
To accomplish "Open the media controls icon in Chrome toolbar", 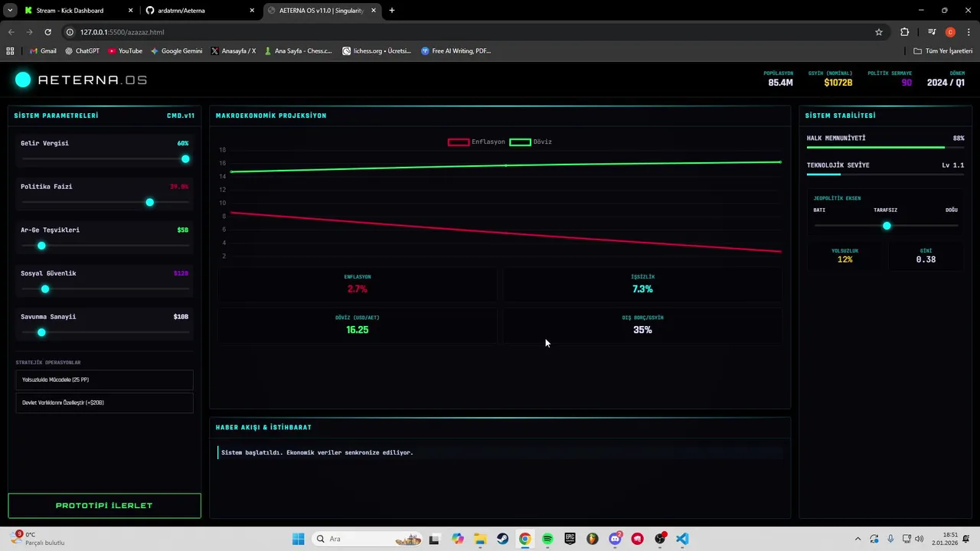I will [932, 32].
